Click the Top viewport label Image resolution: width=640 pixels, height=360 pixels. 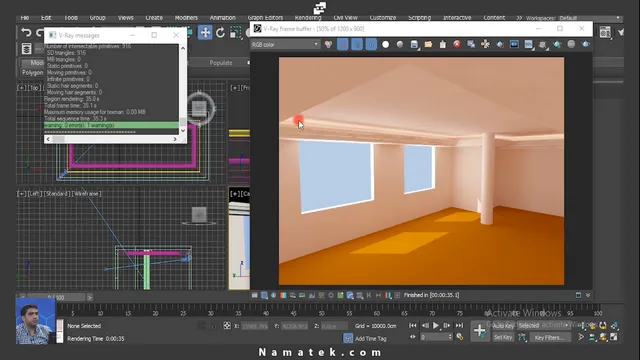pyautogui.click(x=34, y=88)
